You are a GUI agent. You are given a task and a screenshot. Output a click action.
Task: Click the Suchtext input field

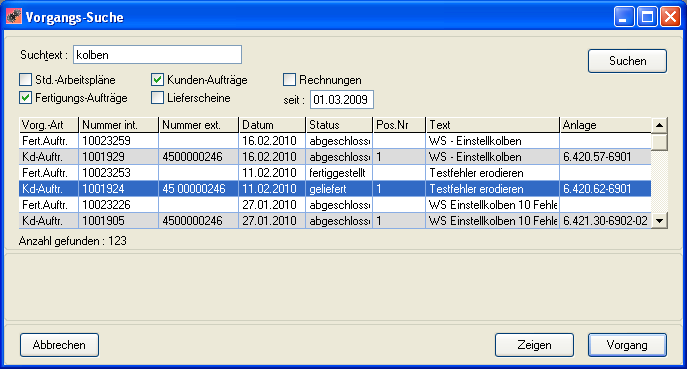157,55
